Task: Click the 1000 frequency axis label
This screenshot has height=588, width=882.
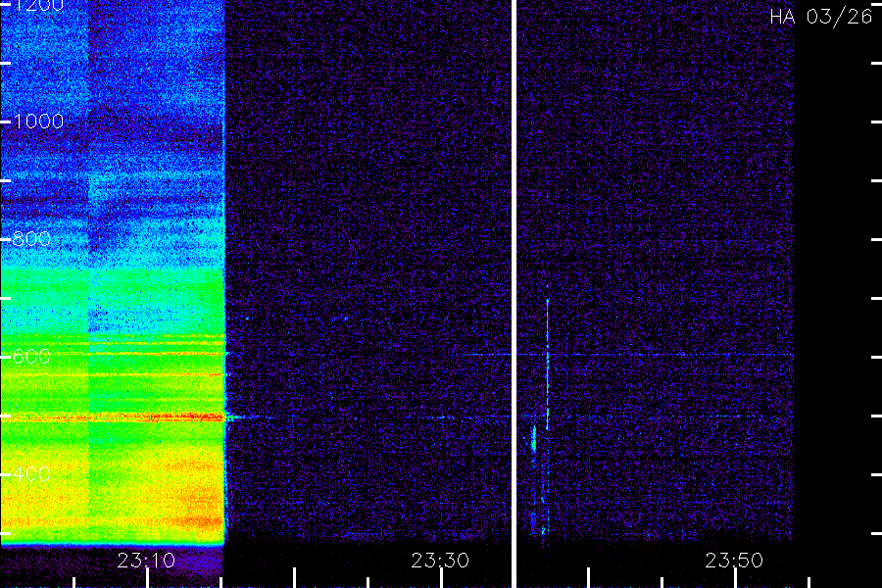Action: [x=38, y=122]
